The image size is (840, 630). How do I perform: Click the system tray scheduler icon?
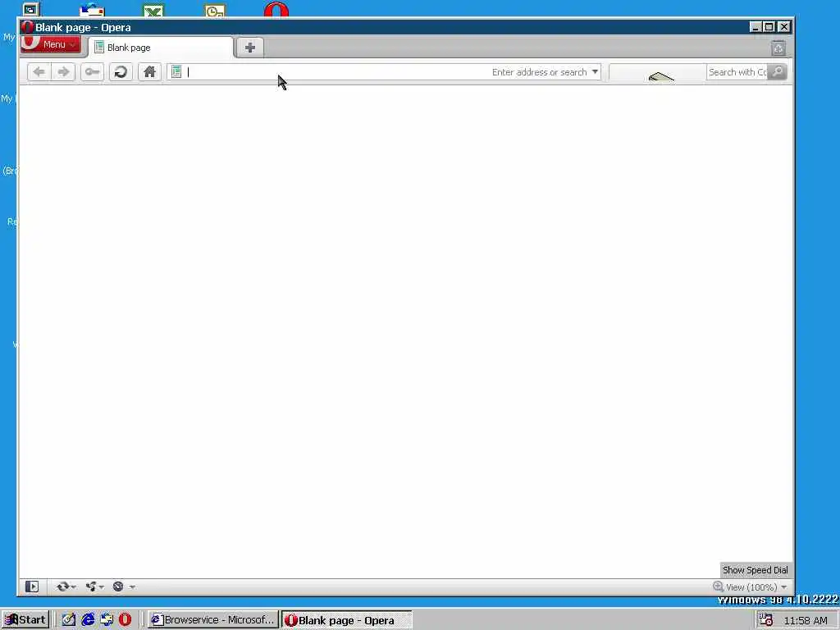(x=766, y=620)
